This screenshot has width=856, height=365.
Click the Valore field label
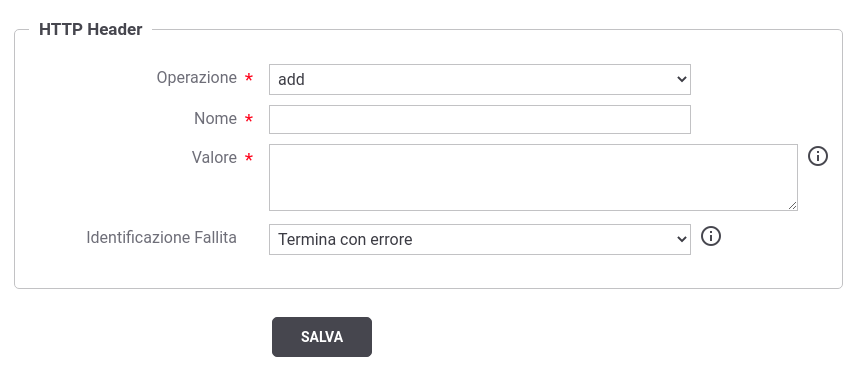(214, 158)
